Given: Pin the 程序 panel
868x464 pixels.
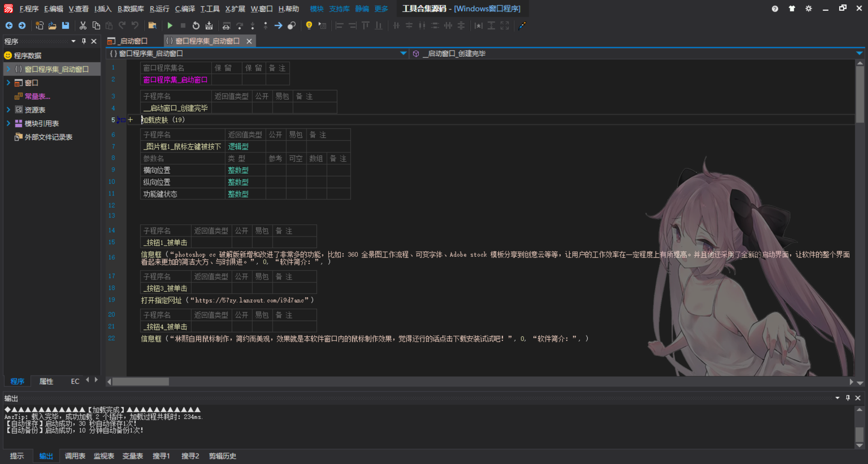Looking at the screenshot, I should (84, 41).
